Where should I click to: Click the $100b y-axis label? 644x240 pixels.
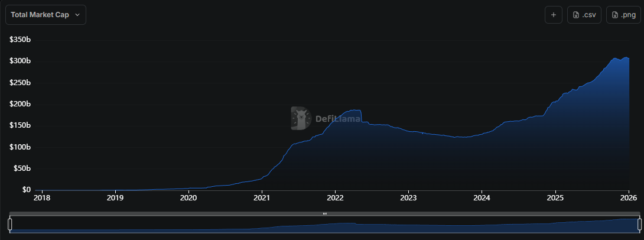21,147
